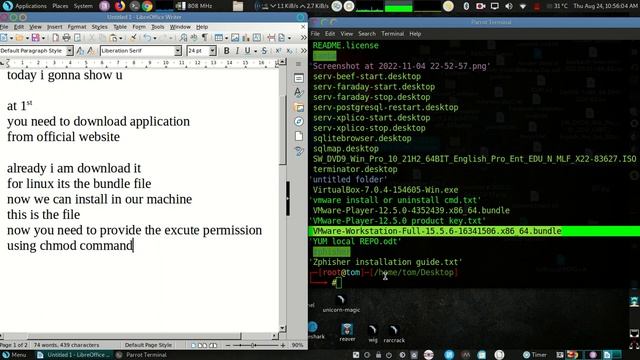Screen dimensions: 640x360
Task: Click the Undo arrow icon
Action: [x=147, y=38]
